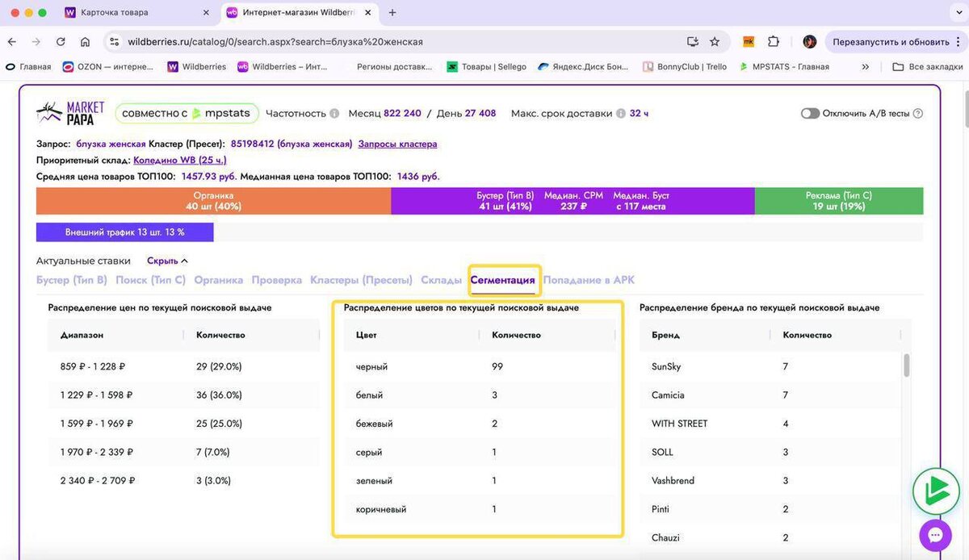Click the совместно с mpstats badge
Image resolution: width=969 pixels, height=560 pixels.
pos(187,113)
